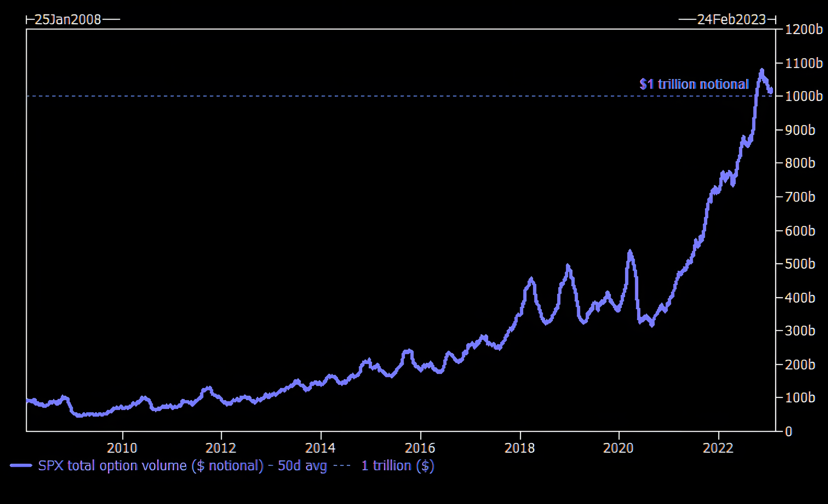Click the $1 trillion notional annotation

[x=694, y=84]
